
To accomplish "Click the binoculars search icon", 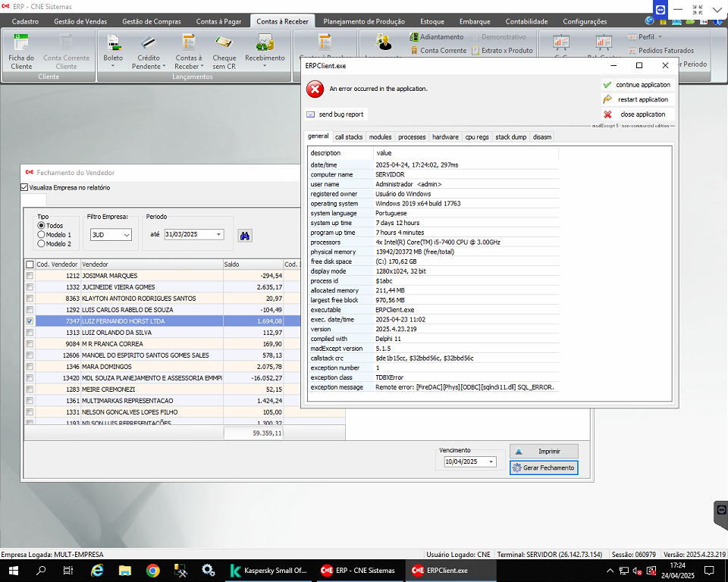I will pyautogui.click(x=245, y=235).
